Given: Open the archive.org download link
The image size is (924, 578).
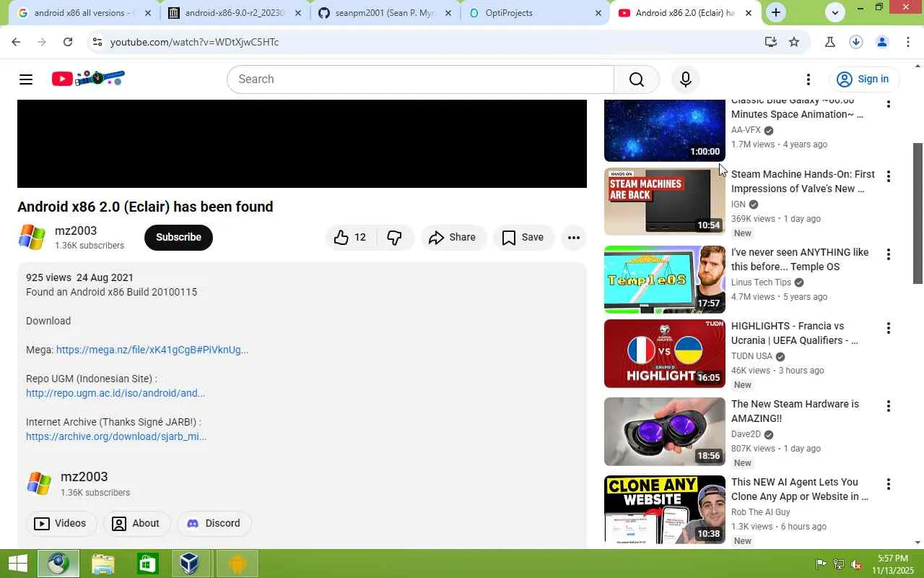Looking at the screenshot, I should pos(116,436).
